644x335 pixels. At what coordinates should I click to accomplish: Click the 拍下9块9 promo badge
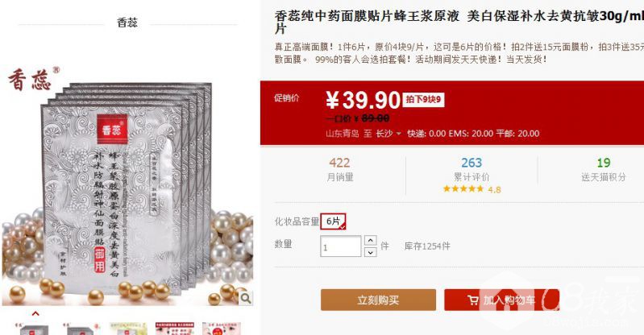pos(423,99)
